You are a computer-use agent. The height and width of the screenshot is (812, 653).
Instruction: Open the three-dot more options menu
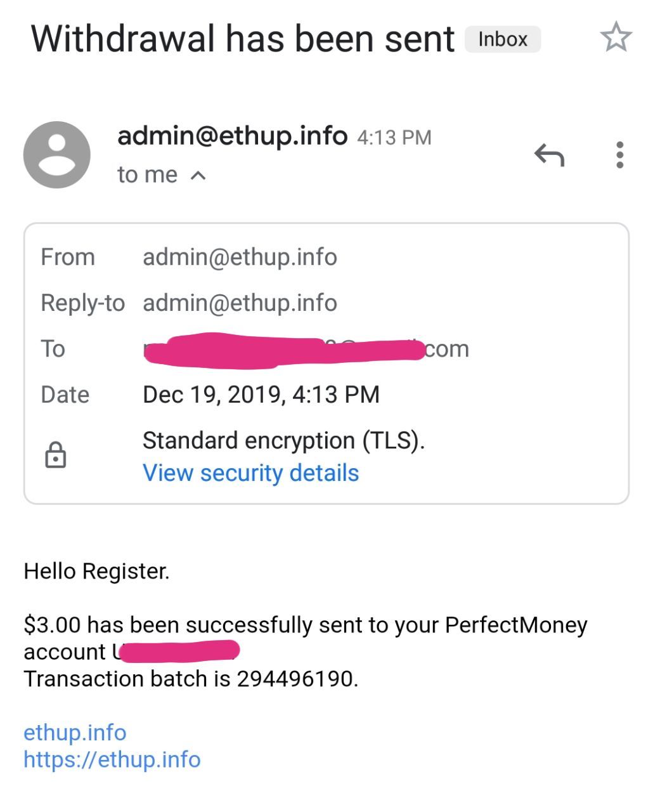pyautogui.click(x=619, y=155)
